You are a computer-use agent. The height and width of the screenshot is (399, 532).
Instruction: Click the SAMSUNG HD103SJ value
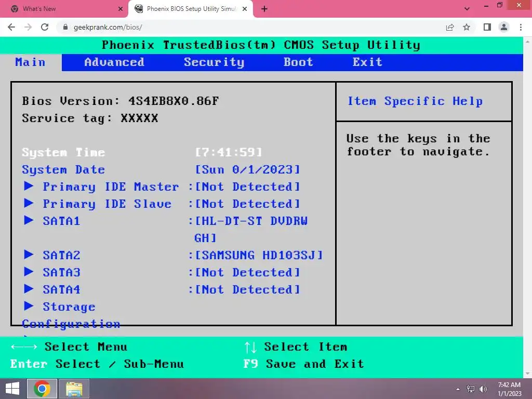click(x=259, y=255)
